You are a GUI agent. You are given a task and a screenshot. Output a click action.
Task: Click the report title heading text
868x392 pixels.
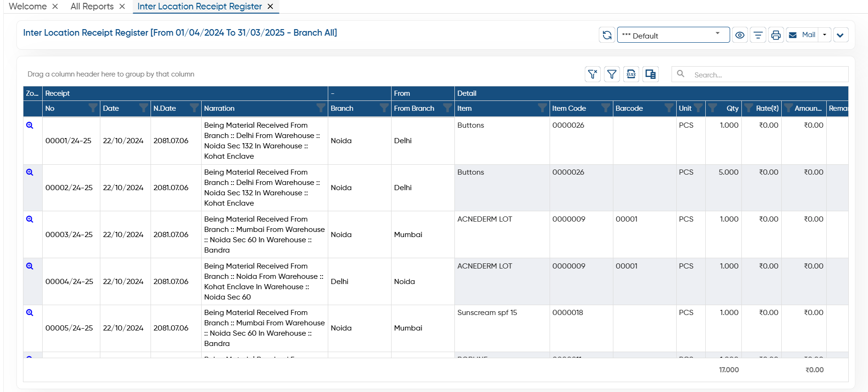coord(180,32)
